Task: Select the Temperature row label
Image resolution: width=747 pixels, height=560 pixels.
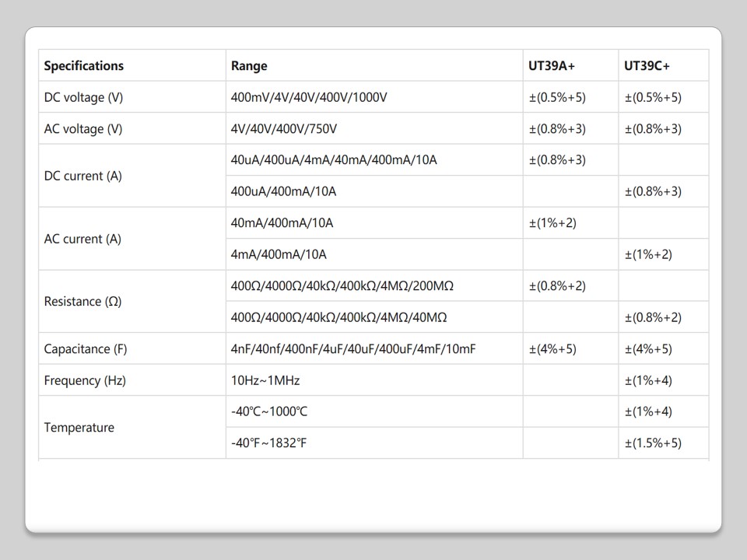Action: pyautogui.click(x=79, y=428)
